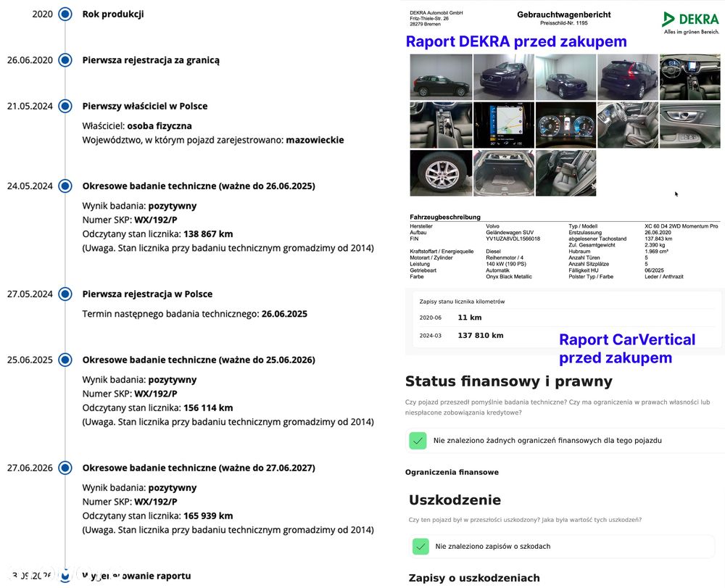The height and width of the screenshot is (588, 725).
Task: Click the 'Zapisy o uszkodzeniach' heading
Action: coord(474,578)
